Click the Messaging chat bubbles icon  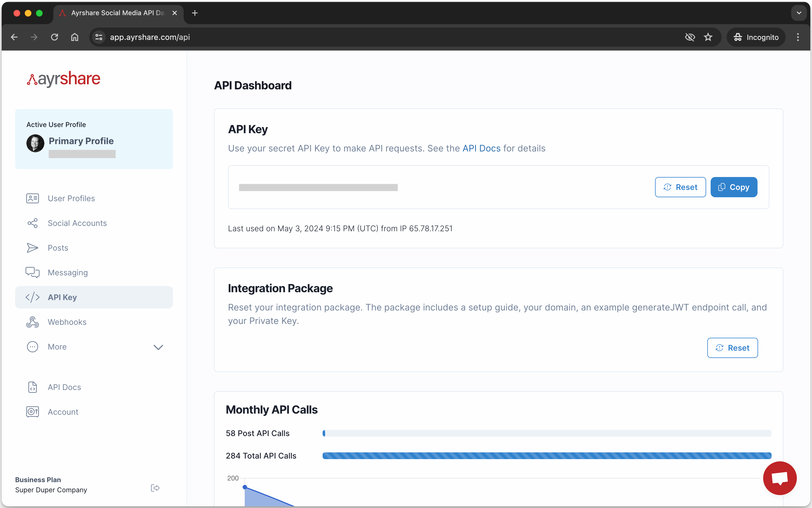(33, 273)
